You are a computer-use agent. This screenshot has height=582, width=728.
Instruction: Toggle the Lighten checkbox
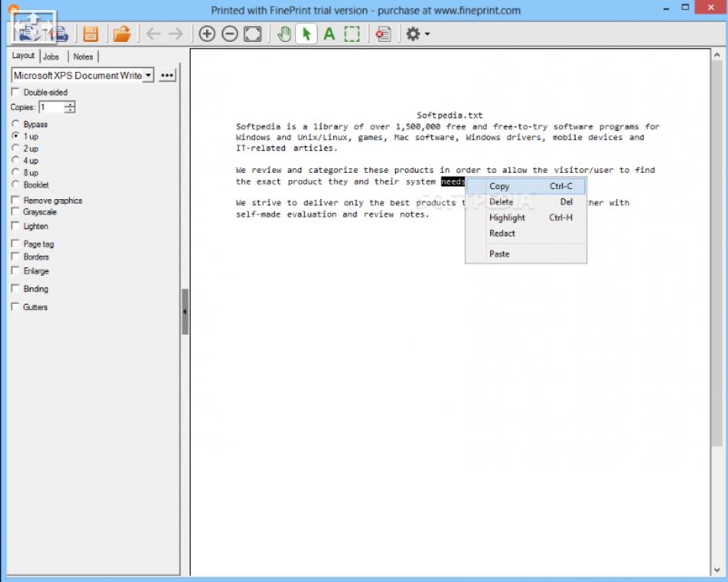(x=15, y=226)
